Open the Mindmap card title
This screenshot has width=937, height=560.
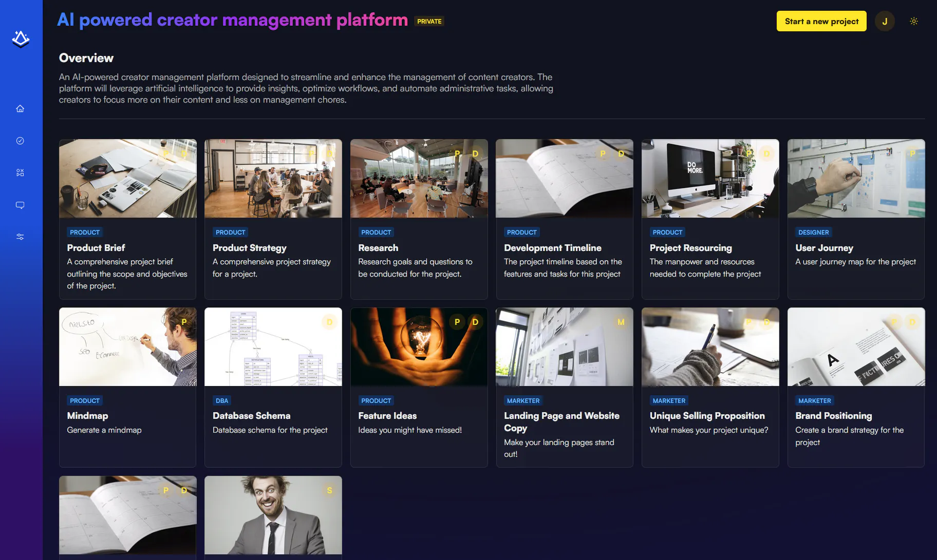pyautogui.click(x=88, y=416)
